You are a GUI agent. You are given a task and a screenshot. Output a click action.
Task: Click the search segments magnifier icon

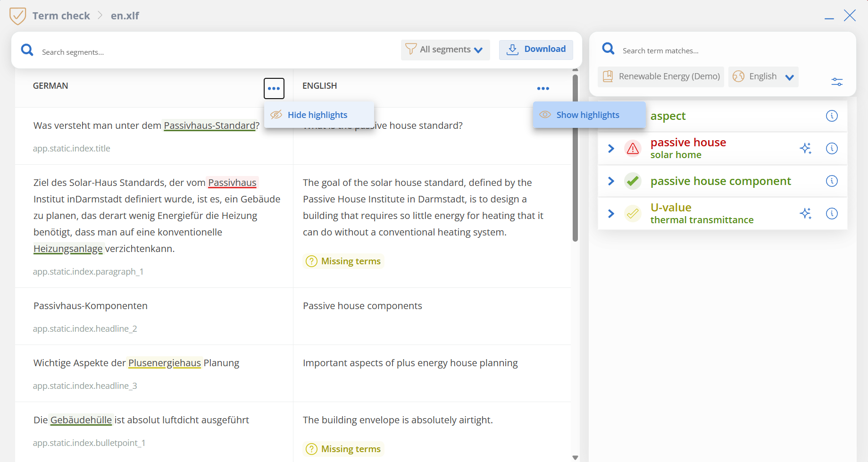(x=27, y=50)
